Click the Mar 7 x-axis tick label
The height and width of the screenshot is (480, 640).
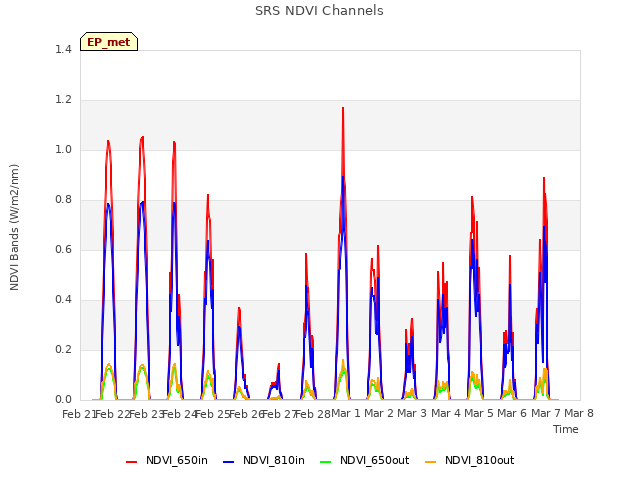[546, 413]
